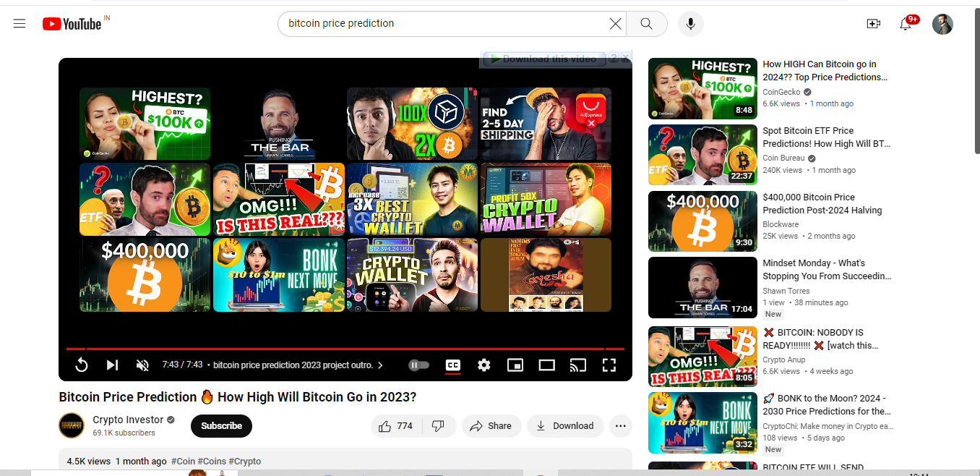Click the magnifier search button
The width and height of the screenshot is (980, 476).
[x=646, y=24]
